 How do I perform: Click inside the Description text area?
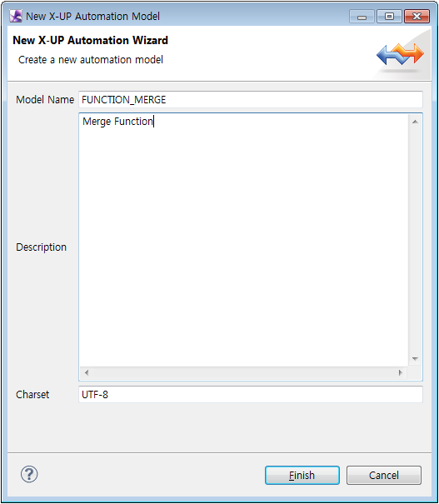click(x=243, y=240)
